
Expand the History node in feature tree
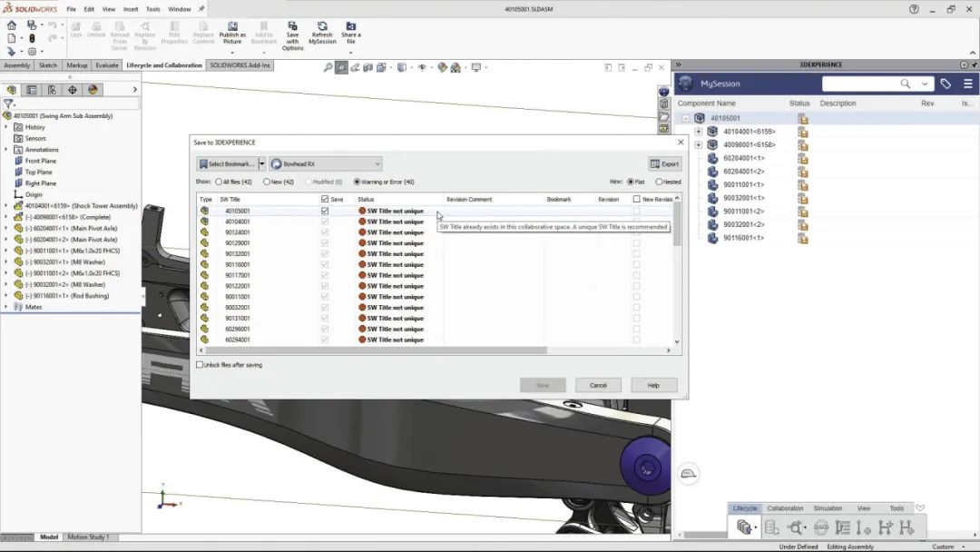pyautogui.click(x=6, y=127)
